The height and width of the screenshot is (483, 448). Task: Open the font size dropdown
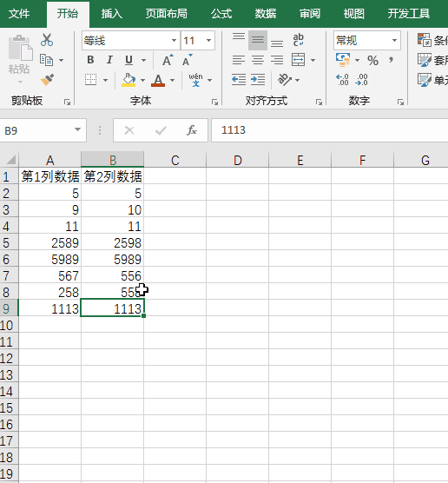(208, 40)
